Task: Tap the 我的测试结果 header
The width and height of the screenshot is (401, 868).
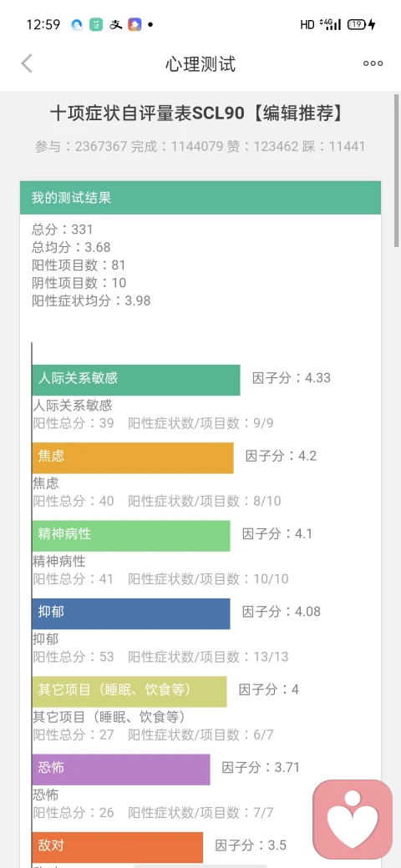Action: pyautogui.click(x=200, y=198)
